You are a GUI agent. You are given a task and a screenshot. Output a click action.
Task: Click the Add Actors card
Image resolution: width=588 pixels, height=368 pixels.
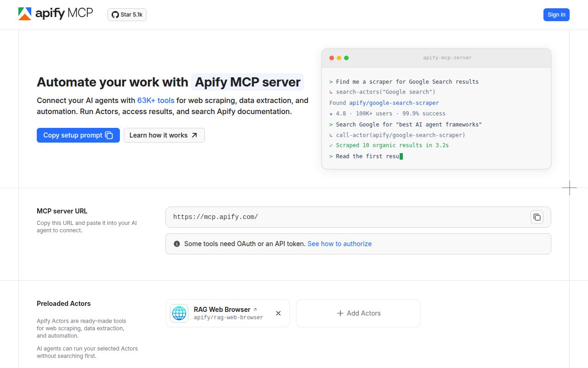(358, 313)
